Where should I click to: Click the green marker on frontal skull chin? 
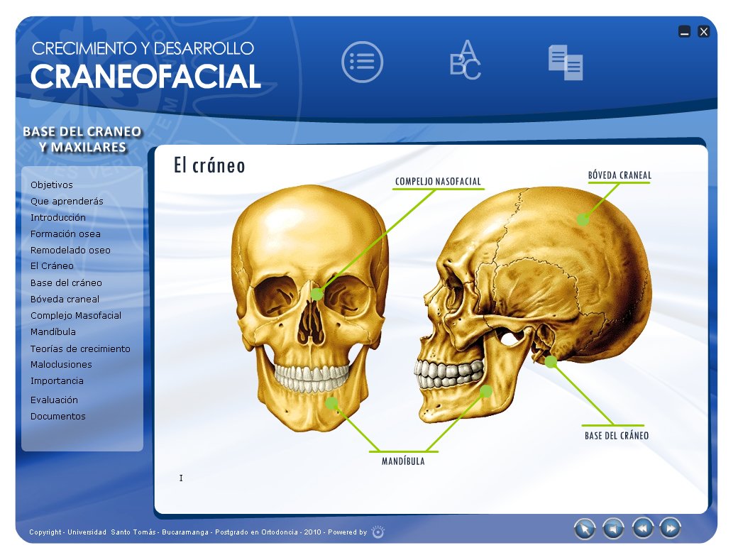tap(331, 403)
